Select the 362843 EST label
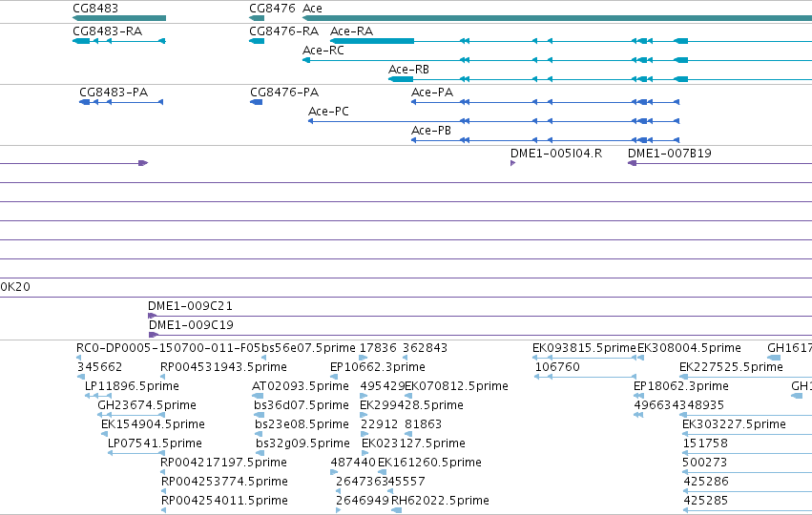This screenshot has width=812, height=515. (426, 348)
